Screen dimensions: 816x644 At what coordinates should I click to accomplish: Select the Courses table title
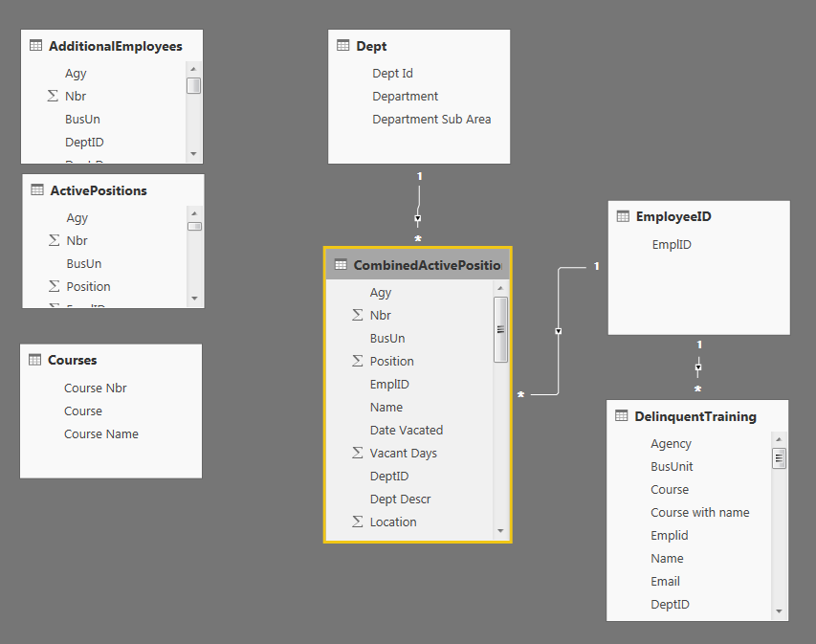[73, 360]
